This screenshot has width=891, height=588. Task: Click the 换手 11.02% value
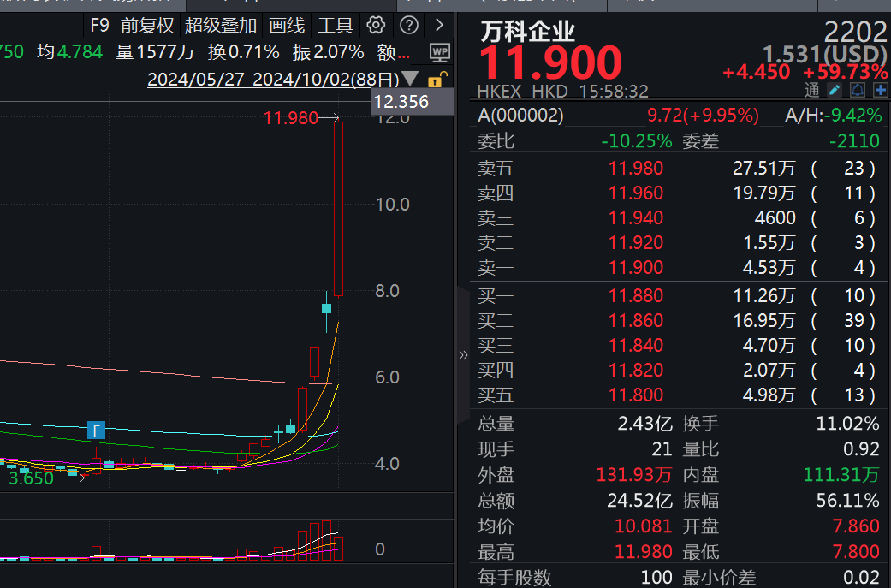847,424
